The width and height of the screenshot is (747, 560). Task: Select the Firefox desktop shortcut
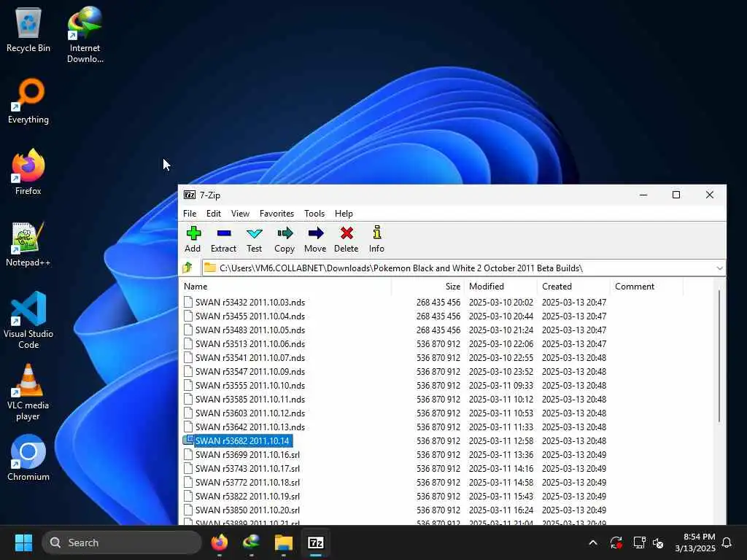[28, 172]
